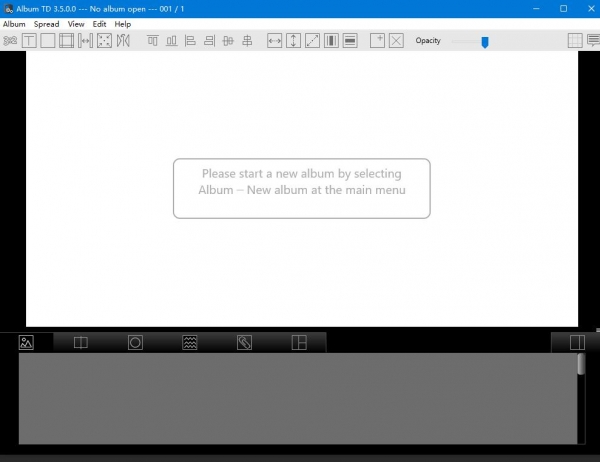Screen dimensions: 600x462
Task: Click the center-on-vertical-line align icon
Action: pos(247,41)
